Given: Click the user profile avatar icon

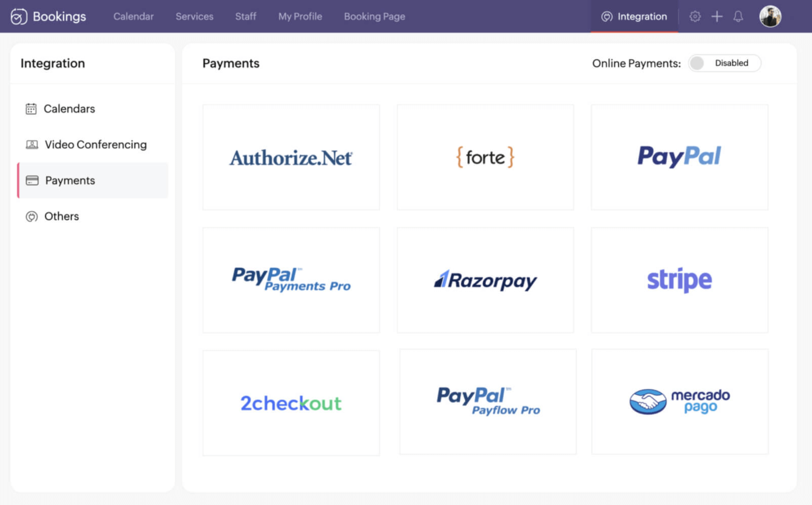Looking at the screenshot, I should point(771,16).
